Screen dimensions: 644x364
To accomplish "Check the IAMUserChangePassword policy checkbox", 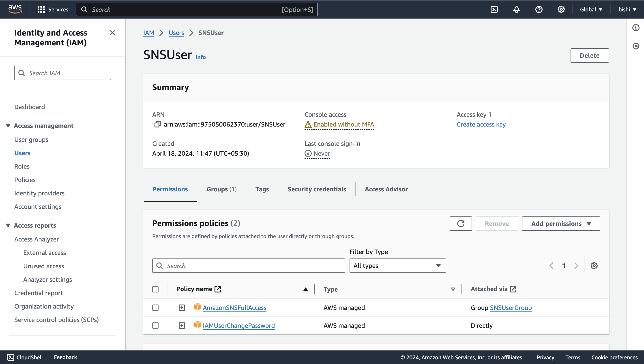I will pyautogui.click(x=155, y=326).
